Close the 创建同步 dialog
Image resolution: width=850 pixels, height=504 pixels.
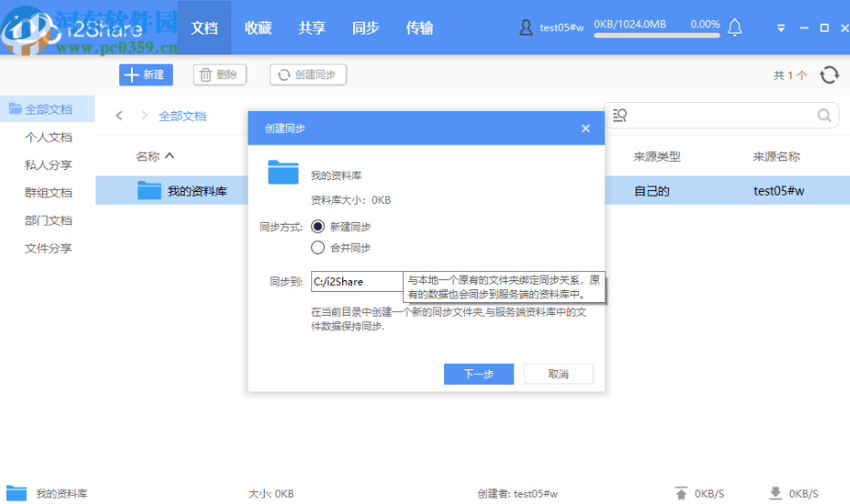(585, 128)
